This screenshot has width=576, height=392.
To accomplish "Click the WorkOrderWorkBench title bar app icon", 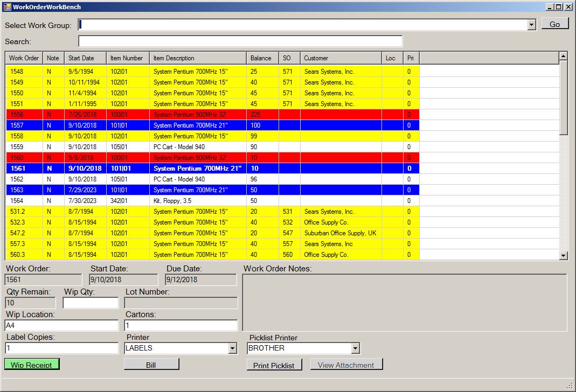I will (7, 6).
